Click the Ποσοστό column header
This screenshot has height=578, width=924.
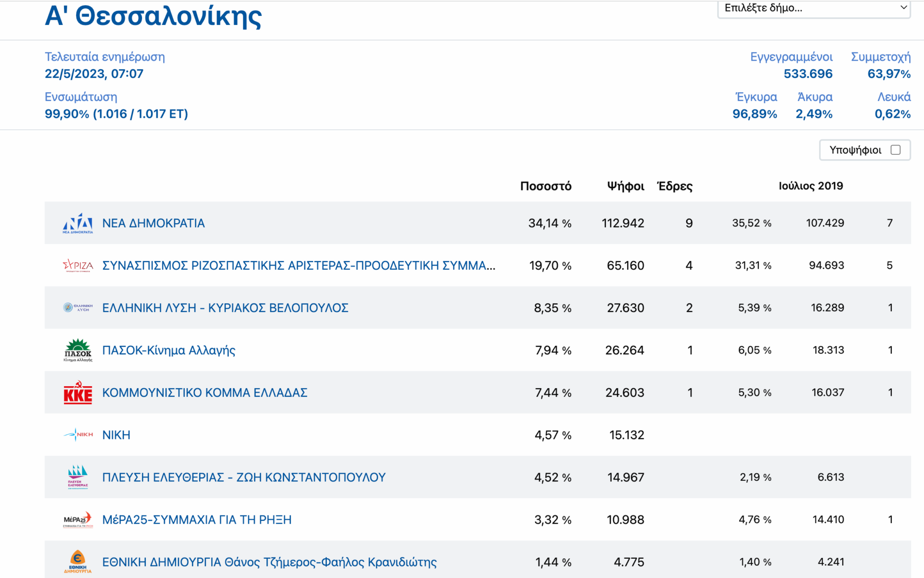(x=545, y=186)
